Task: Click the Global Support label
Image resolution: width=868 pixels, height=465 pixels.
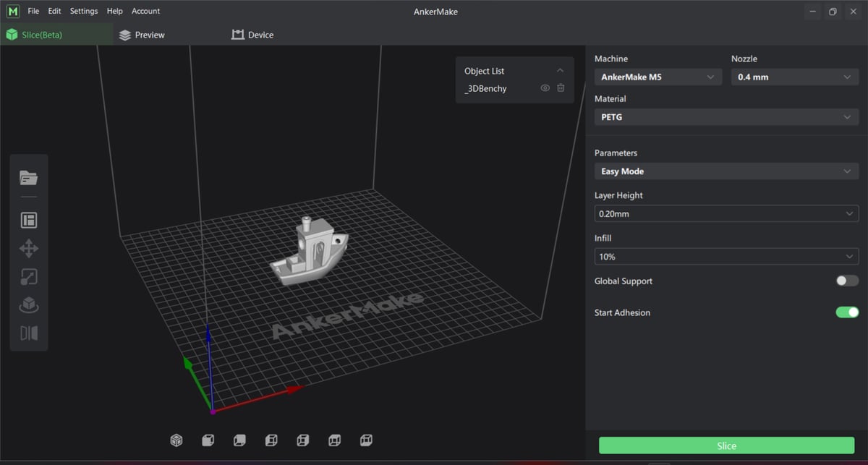Action: coord(623,281)
